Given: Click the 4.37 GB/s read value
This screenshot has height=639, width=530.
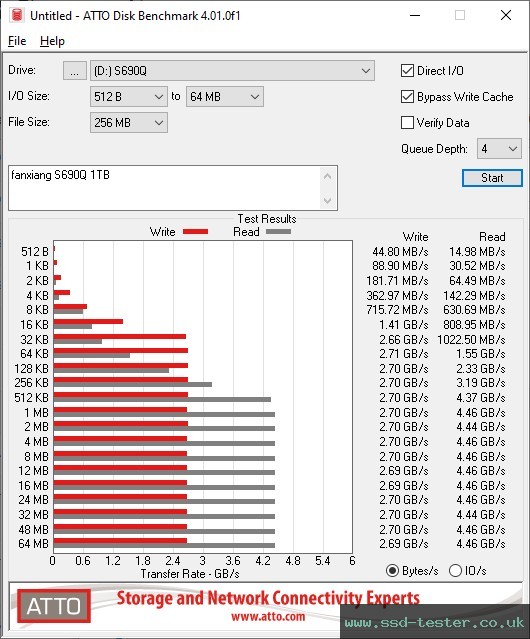Looking at the screenshot, I should click(x=481, y=398).
